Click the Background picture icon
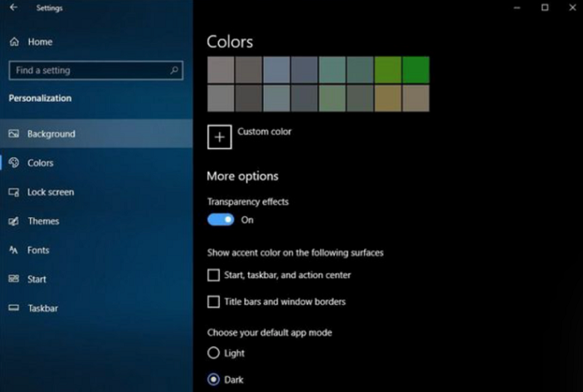The image size is (583, 392). (14, 133)
